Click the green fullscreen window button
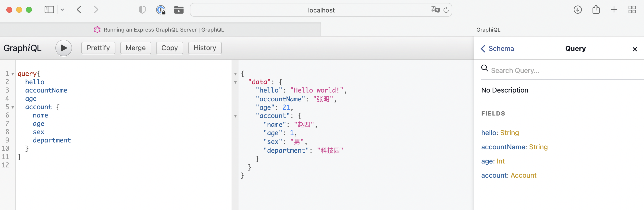 (x=29, y=10)
